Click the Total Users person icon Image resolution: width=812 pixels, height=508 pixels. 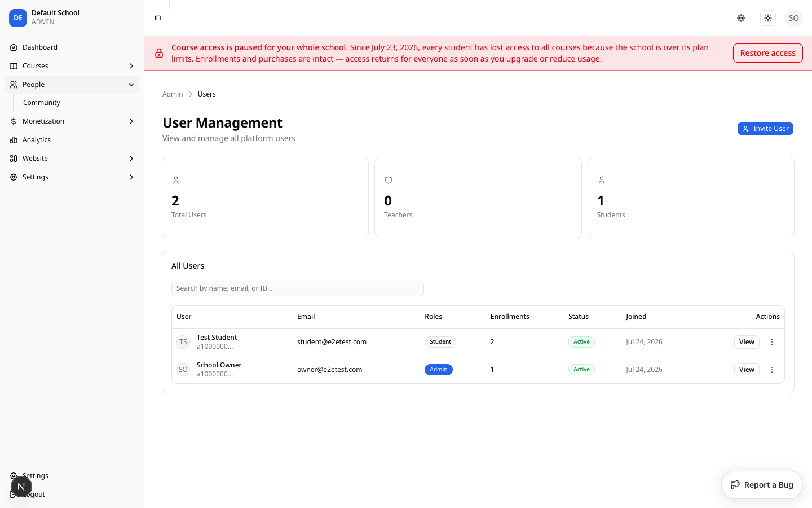pyautogui.click(x=176, y=180)
